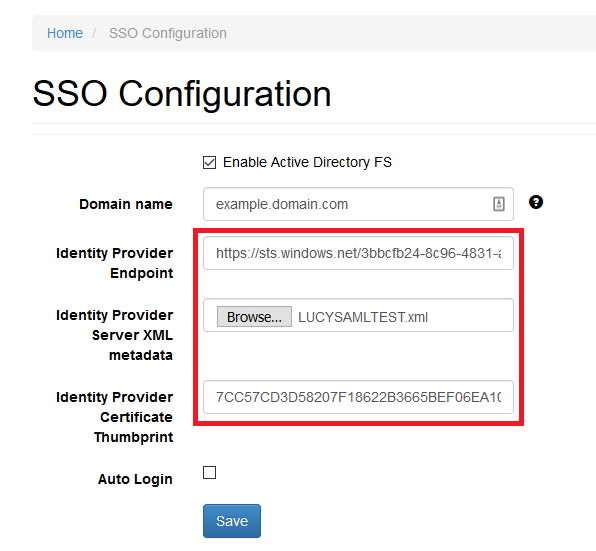Select the Certificate Thumbprint text field
This screenshot has height=551, width=596.
(358, 397)
